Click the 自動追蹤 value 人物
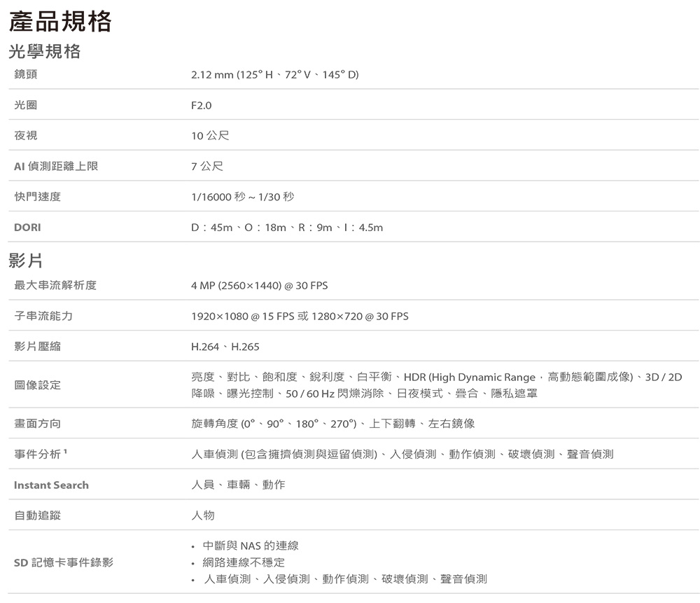Image resolution: width=700 pixels, height=603 pixels. [203, 515]
